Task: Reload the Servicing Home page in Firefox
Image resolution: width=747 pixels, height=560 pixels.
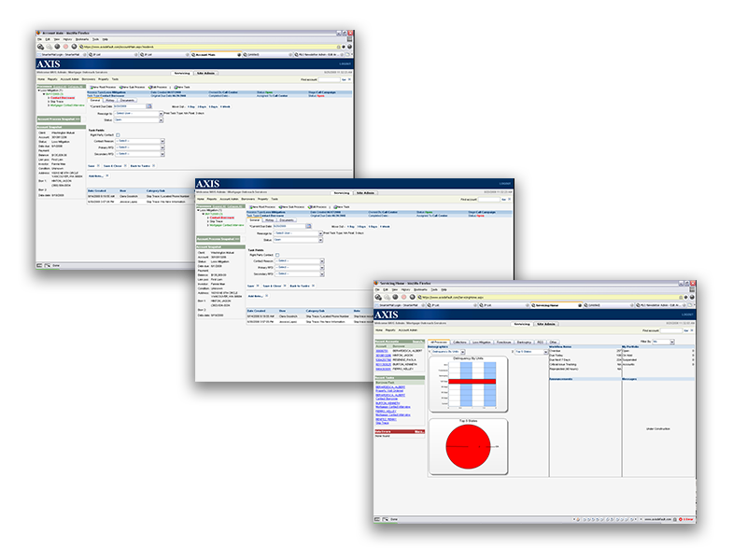Action: [x=395, y=298]
